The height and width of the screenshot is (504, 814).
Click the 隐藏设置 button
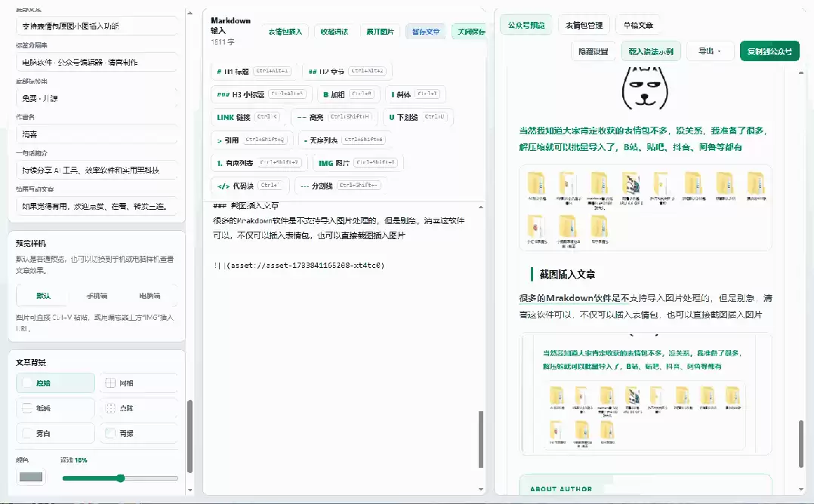point(594,51)
